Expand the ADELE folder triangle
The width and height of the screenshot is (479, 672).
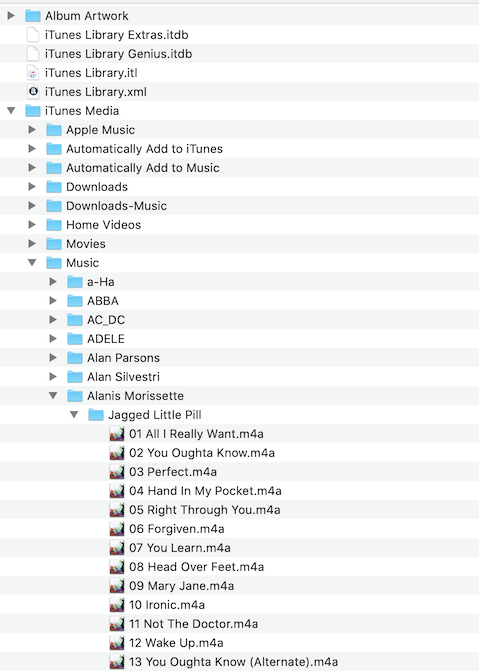click(x=53, y=339)
